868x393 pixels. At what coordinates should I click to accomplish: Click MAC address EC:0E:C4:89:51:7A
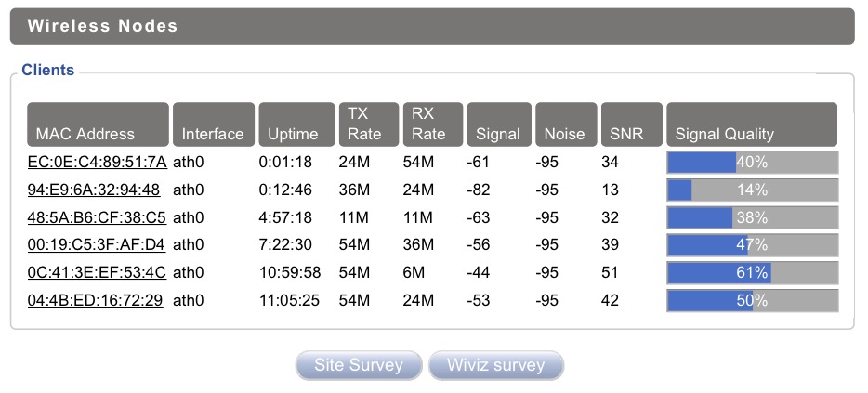98,163
